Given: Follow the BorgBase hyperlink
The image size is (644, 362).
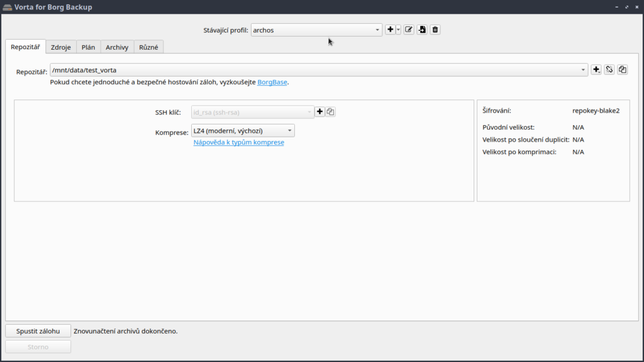Looking at the screenshot, I should [272, 82].
